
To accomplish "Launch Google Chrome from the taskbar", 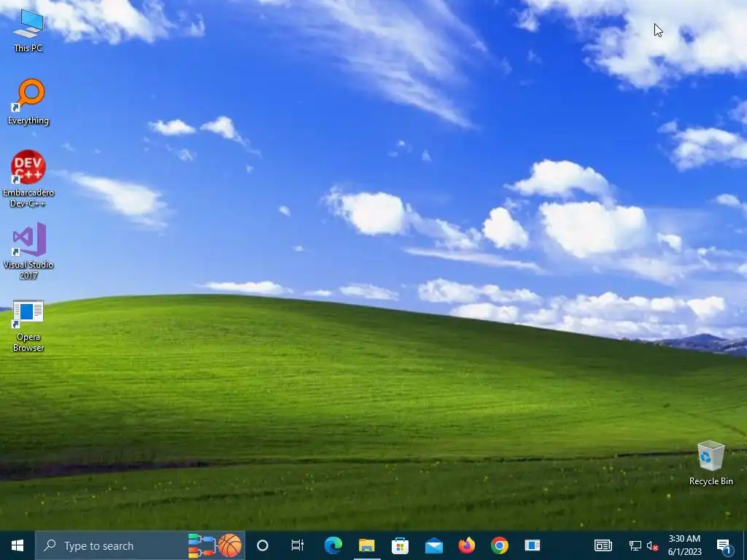I will click(499, 545).
